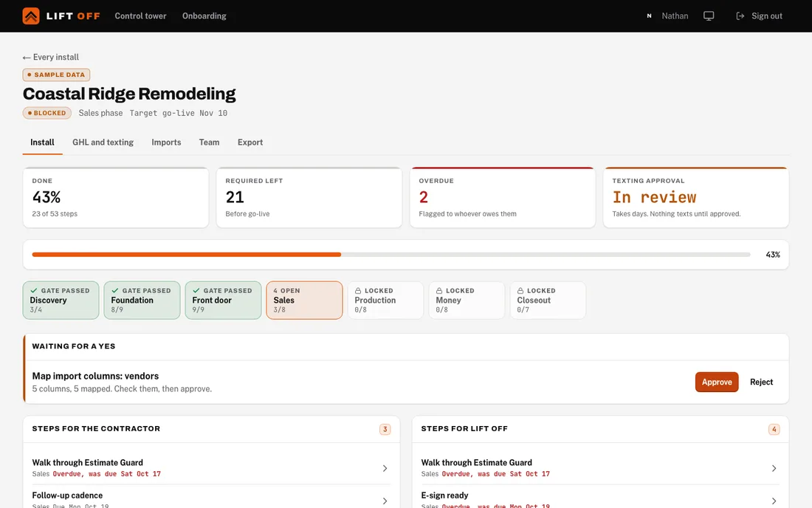The image size is (812, 508).
Task: Expand contractor Walk through Estimate Guard chevron
Action: coord(385,468)
